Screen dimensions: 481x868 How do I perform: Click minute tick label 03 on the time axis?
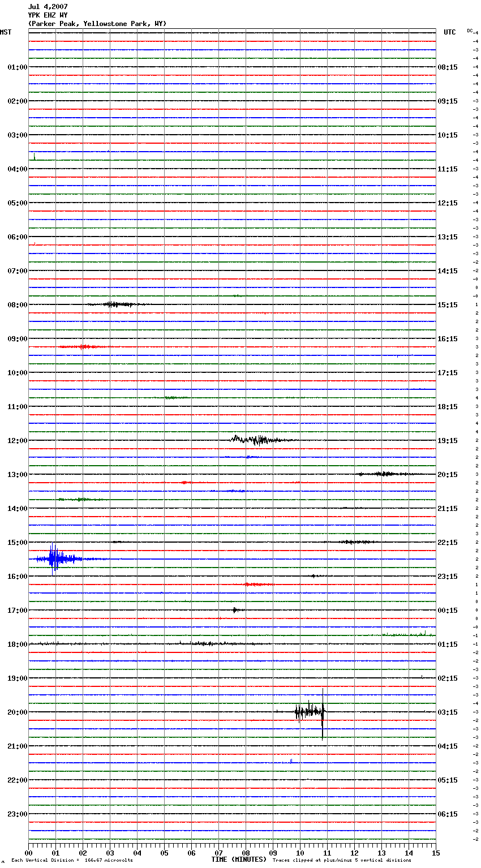point(110,853)
